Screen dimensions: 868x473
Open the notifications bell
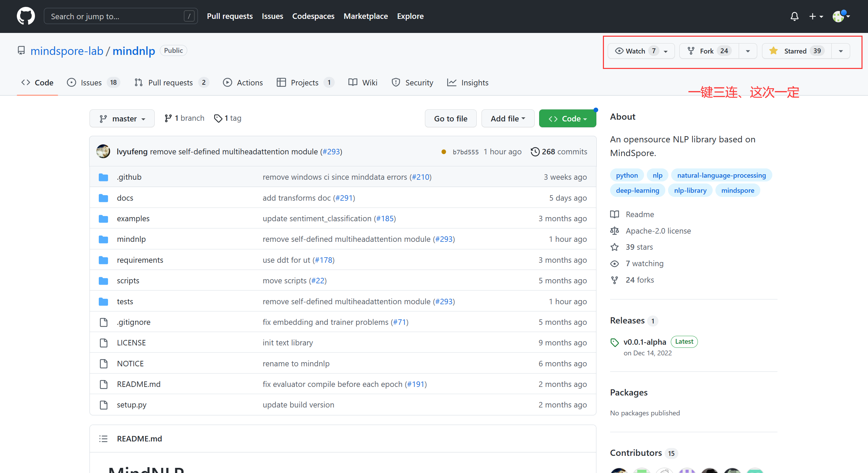pos(794,16)
